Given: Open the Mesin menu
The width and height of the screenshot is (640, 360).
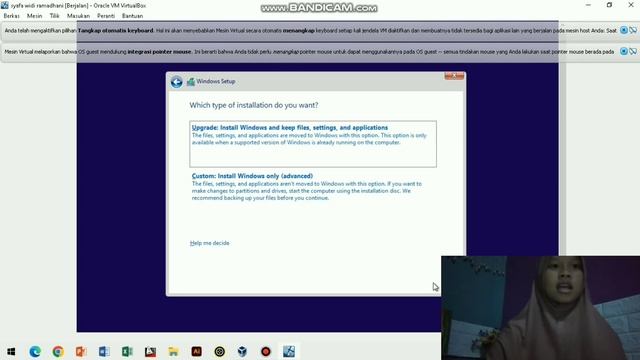Looking at the screenshot, I should pyautogui.click(x=34, y=16).
